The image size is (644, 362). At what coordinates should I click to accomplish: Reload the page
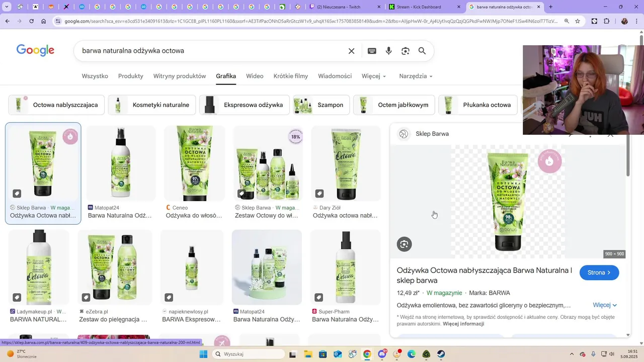point(31,21)
